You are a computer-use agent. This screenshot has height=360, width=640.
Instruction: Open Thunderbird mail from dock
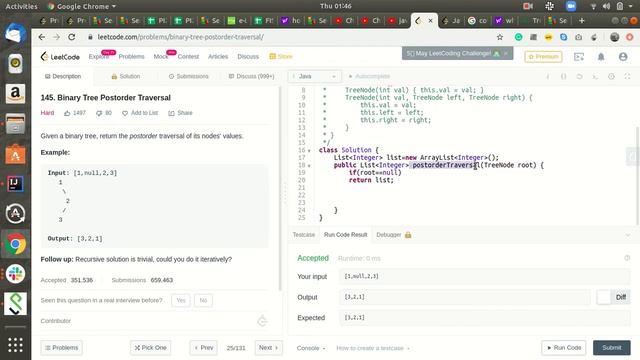point(15,33)
